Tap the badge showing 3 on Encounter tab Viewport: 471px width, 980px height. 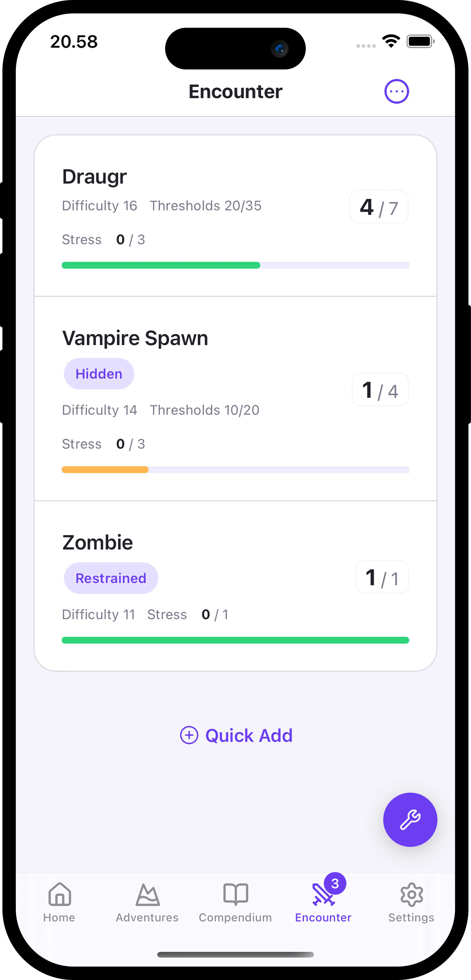pos(335,883)
